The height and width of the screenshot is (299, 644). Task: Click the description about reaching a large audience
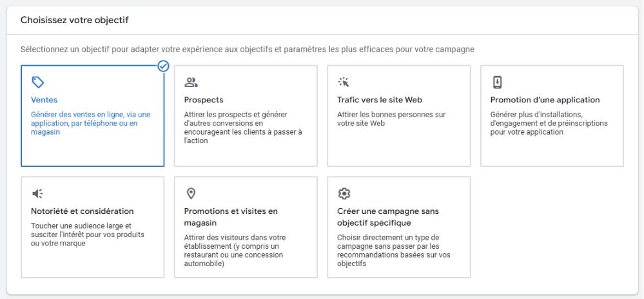click(88, 235)
